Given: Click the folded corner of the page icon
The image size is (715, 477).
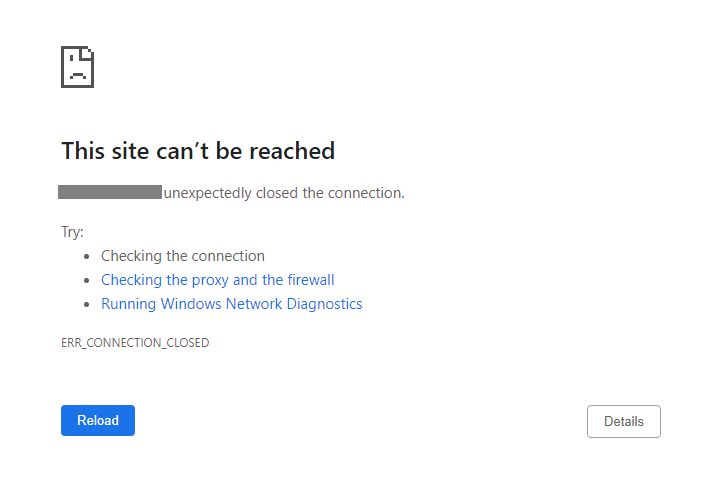Looking at the screenshot, I should 88,52.
